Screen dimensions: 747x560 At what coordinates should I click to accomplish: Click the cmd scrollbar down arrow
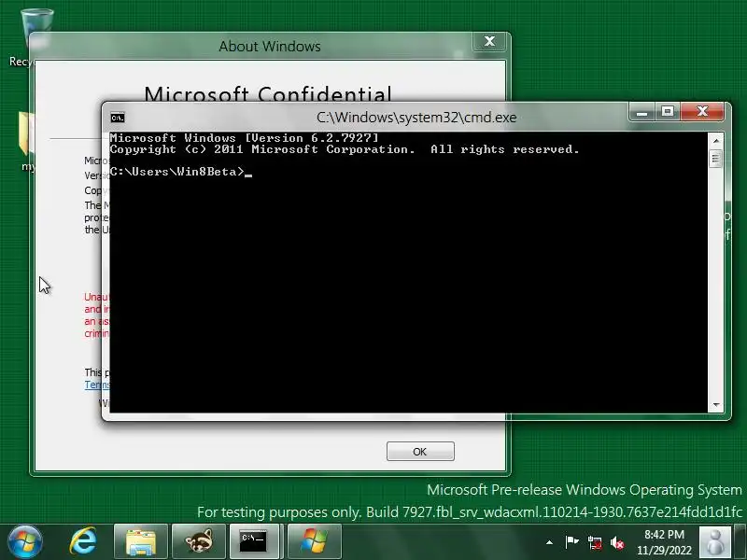pyautogui.click(x=716, y=405)
